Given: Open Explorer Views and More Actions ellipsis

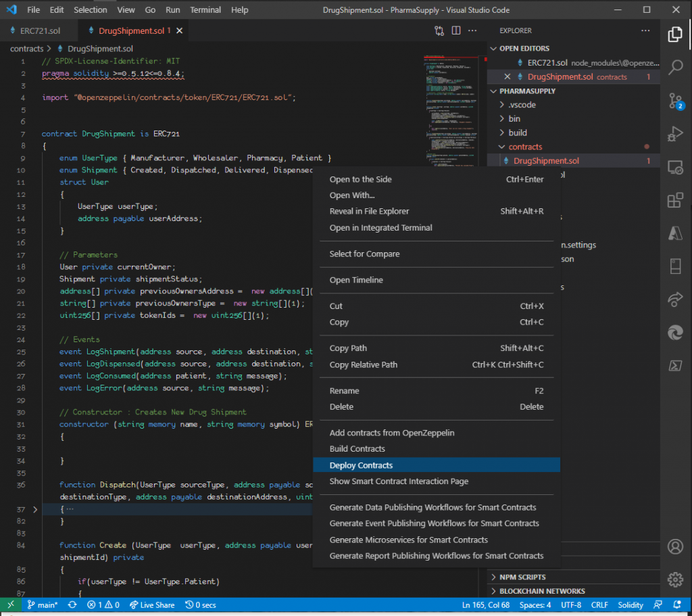Looking at the screenshot, I should pos(645,30).
